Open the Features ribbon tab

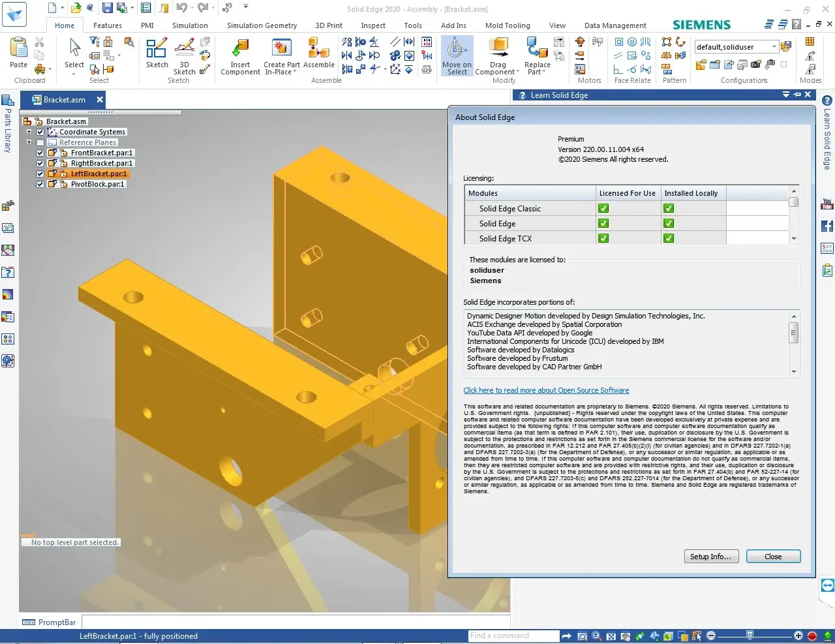[x=108, y=25]
